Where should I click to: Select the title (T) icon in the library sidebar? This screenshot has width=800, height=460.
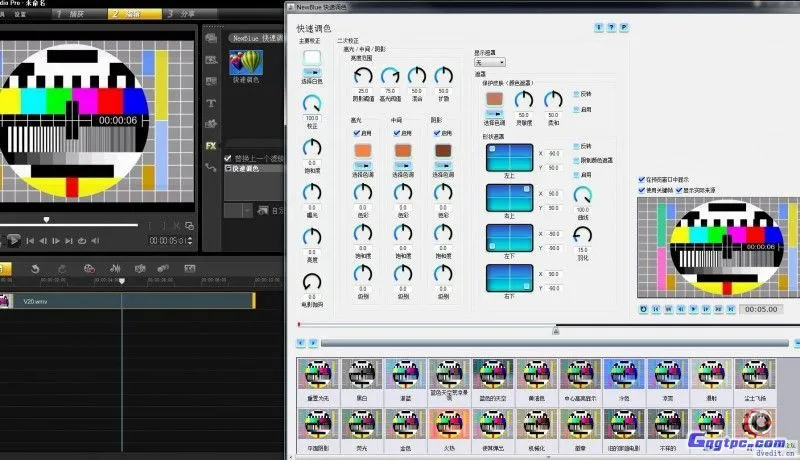click(211, 103)
